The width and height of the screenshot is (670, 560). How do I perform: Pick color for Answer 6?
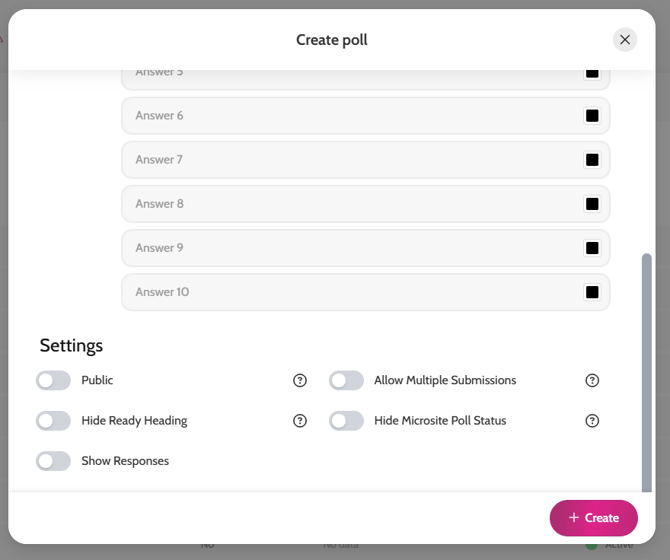pyautogui.click(x=592, y=116)
